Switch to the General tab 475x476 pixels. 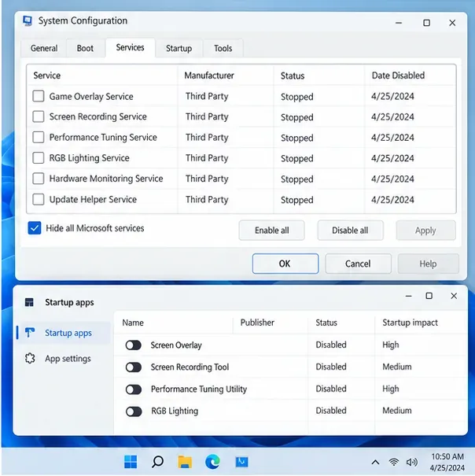tap(44, 48)
